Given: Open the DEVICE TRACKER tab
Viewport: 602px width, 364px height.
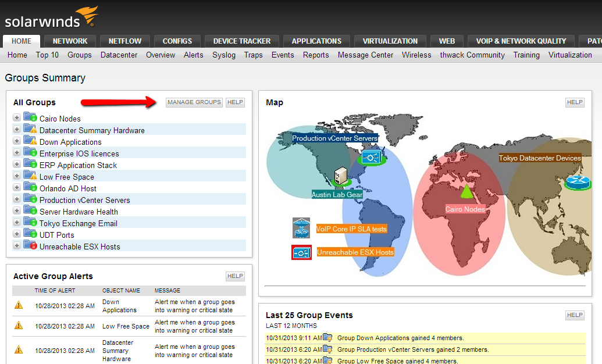Looking at the screenshot, I should 242,41.
